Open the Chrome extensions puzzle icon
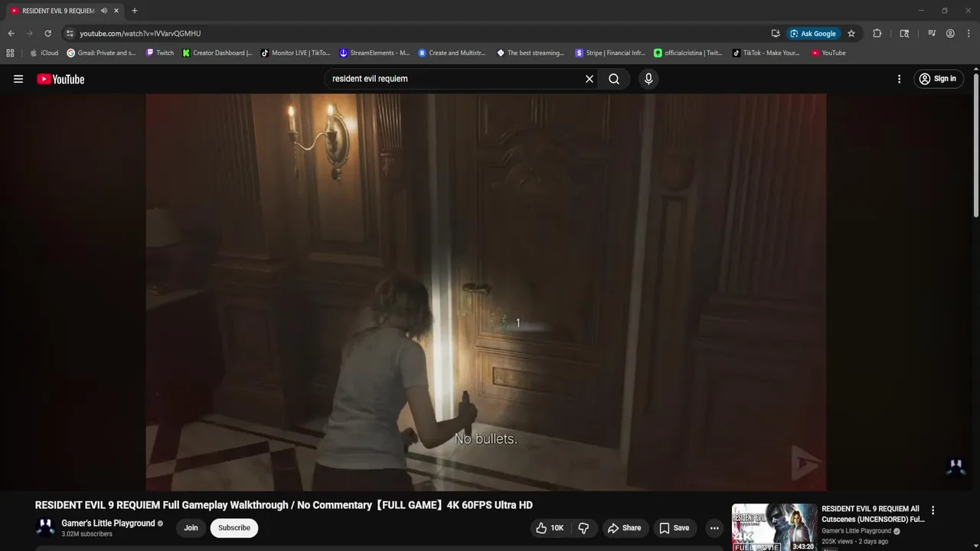 [877, 34]
